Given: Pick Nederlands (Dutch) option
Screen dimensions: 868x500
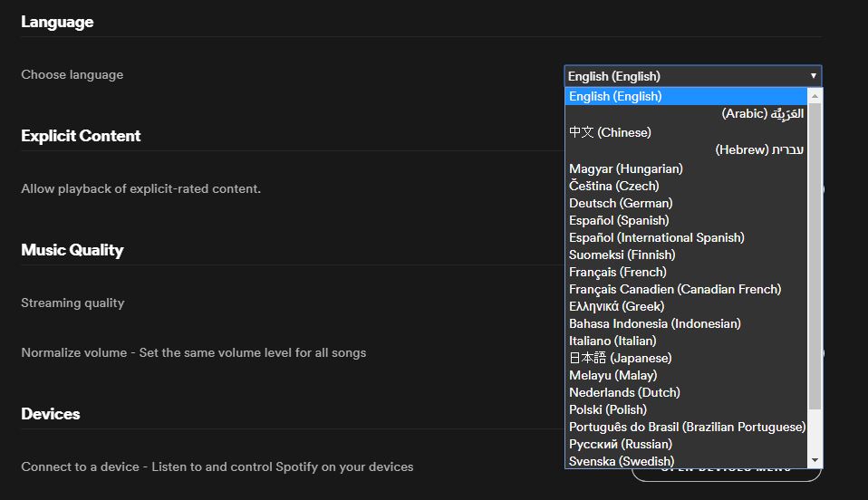Looking at the screenshot, I should [x=624, y=392].
